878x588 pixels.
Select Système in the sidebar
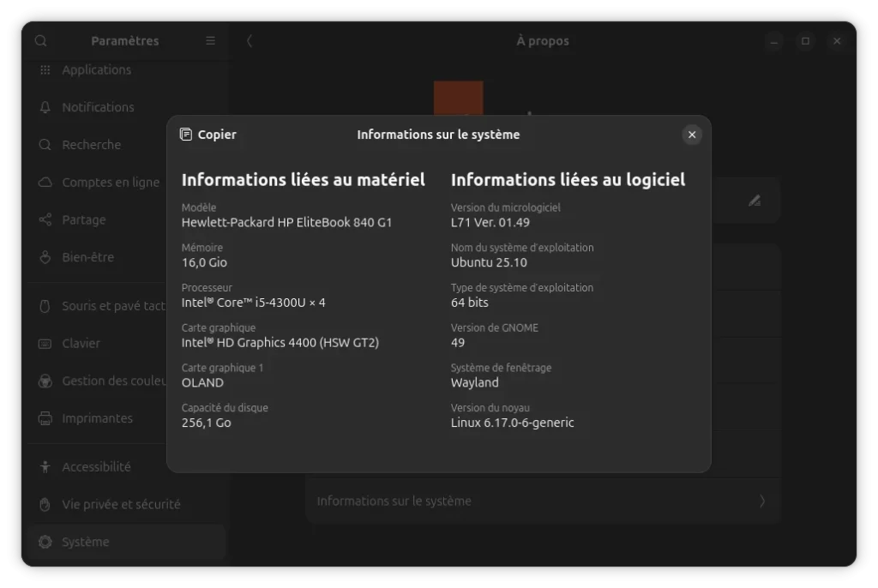pyautogui.click(x=127, y=542)
